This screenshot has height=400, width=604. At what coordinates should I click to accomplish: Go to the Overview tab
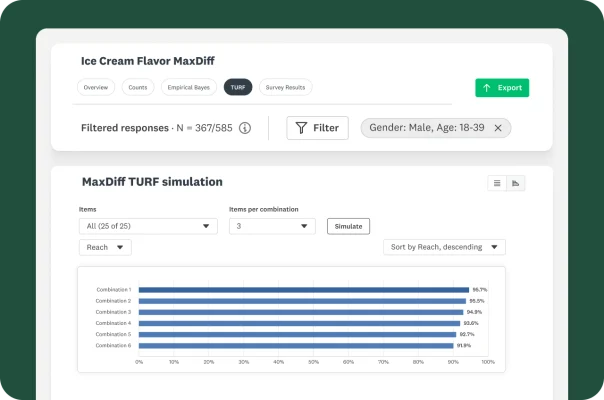coord(96,88)
